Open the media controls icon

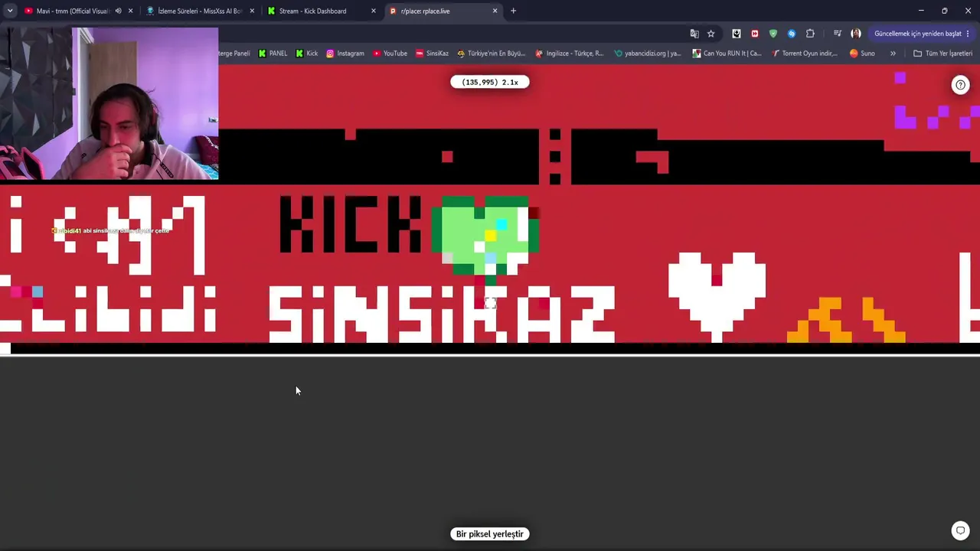pyautogui.click(x=837, y=34)
